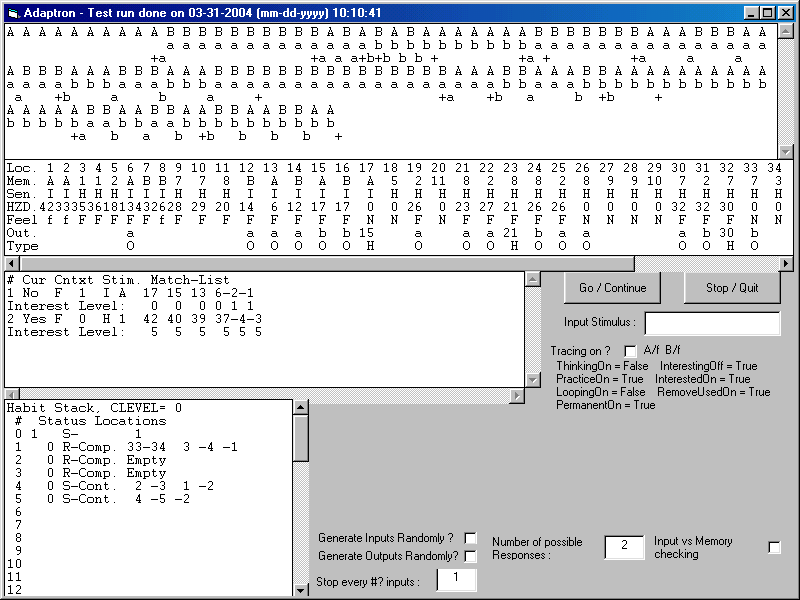
Task: Click Habit Stack scroll up arrow
Action: pos(301,407)
